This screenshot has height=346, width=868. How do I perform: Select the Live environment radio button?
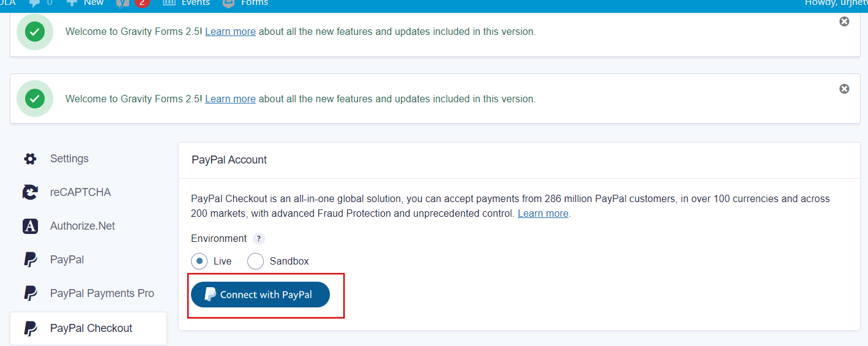199,261
